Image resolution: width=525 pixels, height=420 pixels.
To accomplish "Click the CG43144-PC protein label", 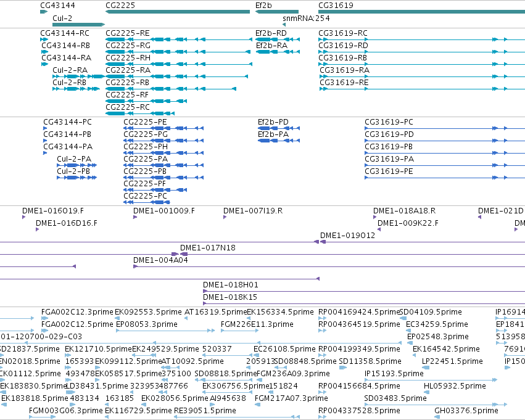I will [x=68, y=122].
